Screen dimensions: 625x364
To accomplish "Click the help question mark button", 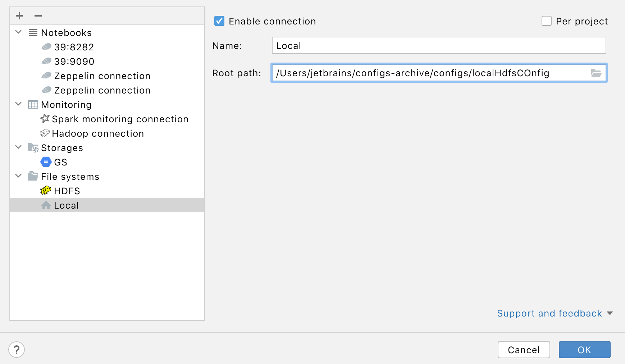I will pyautogui.click(x=17, y=350).
